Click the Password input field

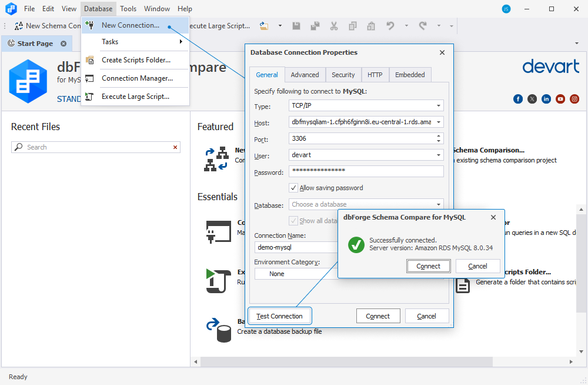366,171
